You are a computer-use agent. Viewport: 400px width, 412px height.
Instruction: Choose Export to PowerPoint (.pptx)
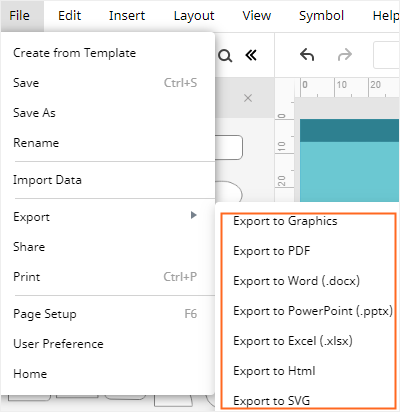click(313, 311)
